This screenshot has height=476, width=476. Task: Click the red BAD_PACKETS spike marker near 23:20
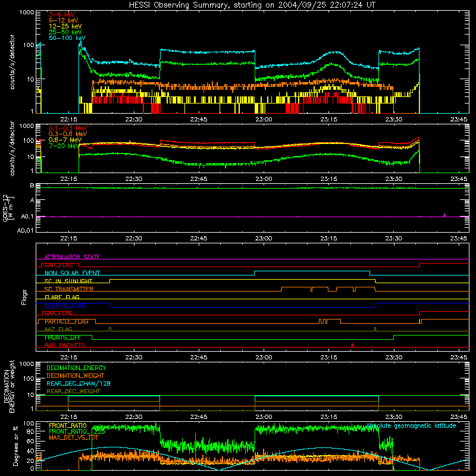pos(352,345)
